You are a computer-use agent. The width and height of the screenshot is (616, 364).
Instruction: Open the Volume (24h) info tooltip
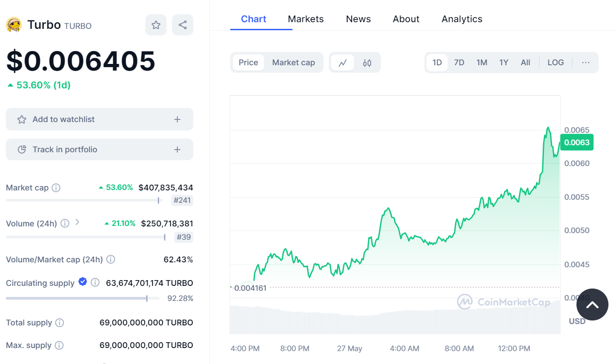tap(65, 223)
